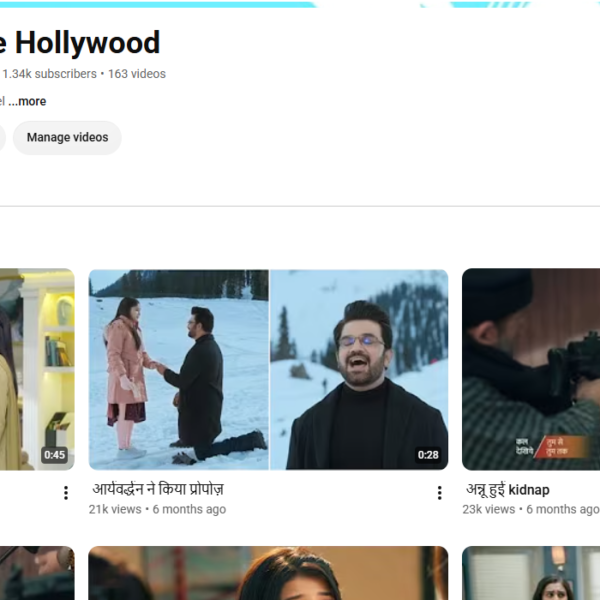Click the Manage videos button

coord(67,138)
